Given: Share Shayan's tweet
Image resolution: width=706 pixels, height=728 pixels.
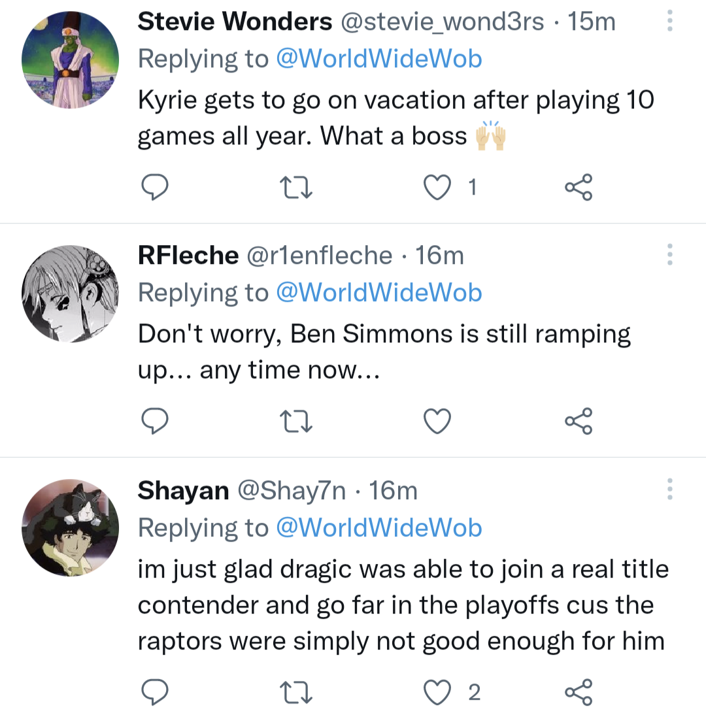Looking at the screenshot, I should pyautogui.click(x=579, y=693).
